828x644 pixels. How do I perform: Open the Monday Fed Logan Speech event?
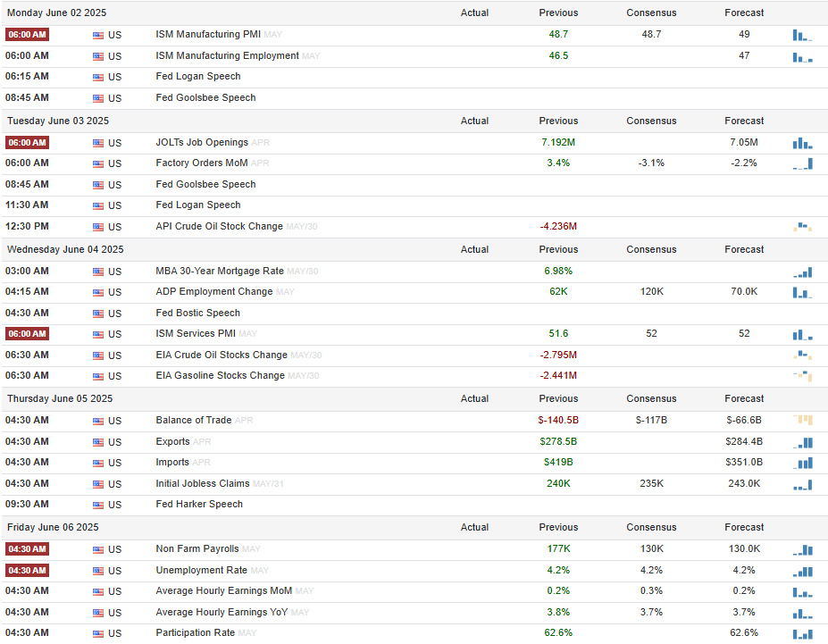click(198, 76)
